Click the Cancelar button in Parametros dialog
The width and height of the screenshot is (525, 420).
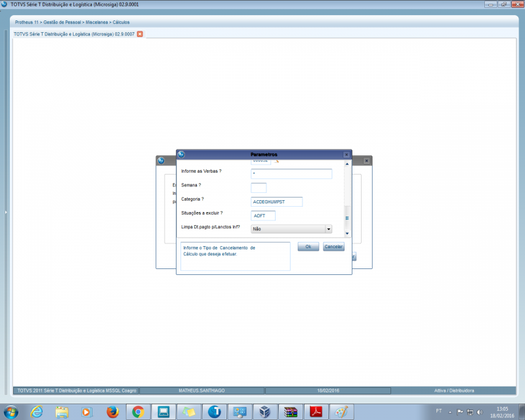(333, 247)
